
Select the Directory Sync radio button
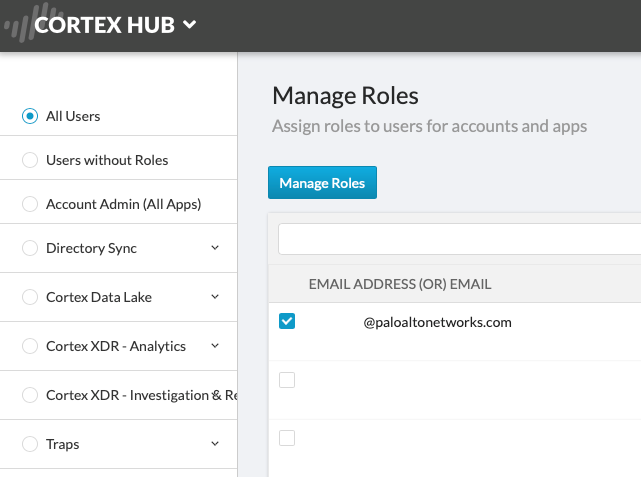(x=30, y=248)
